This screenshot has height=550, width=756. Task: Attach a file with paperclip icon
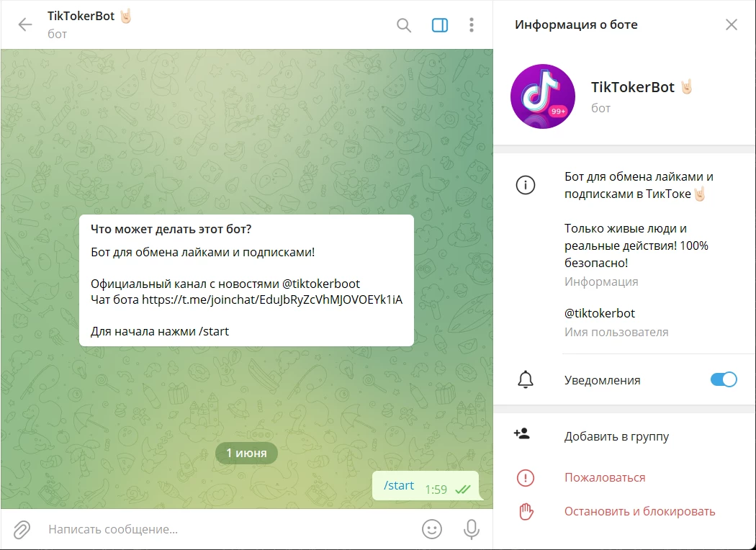[x=22, y=529]
